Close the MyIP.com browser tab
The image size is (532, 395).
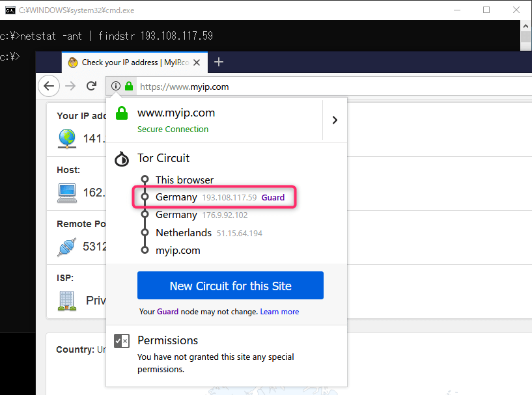tap(197, 62)
